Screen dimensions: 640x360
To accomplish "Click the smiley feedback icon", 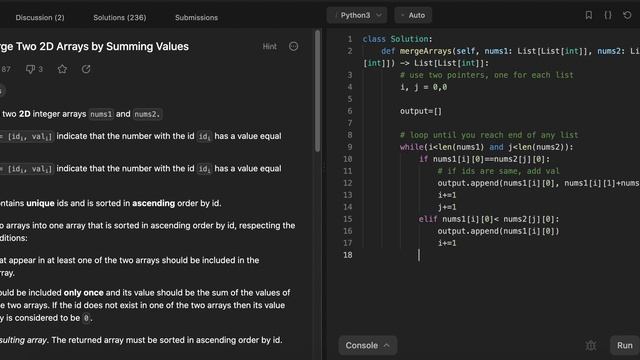I will (x=293, y=47).
